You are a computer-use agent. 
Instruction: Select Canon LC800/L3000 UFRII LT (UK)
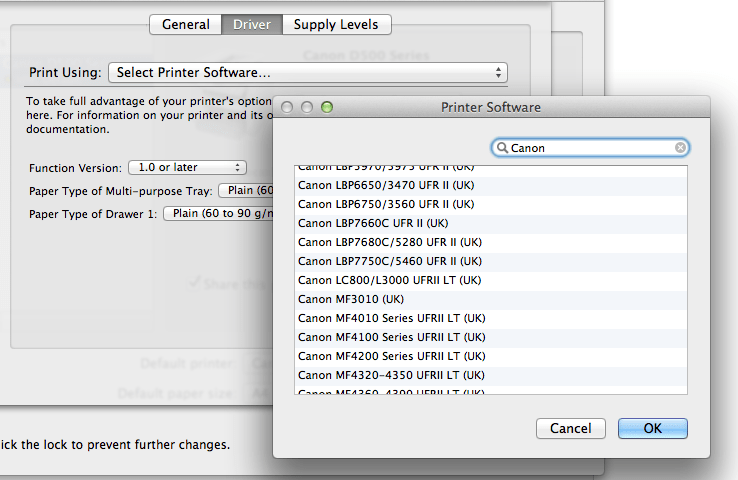490,280
